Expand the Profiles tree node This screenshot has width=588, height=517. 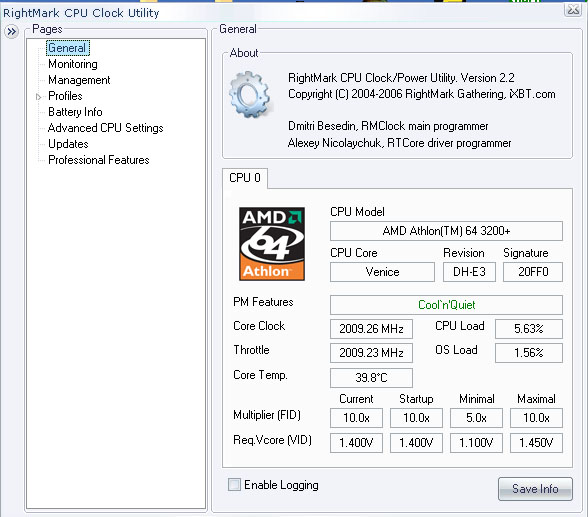[x=38, y=97]
